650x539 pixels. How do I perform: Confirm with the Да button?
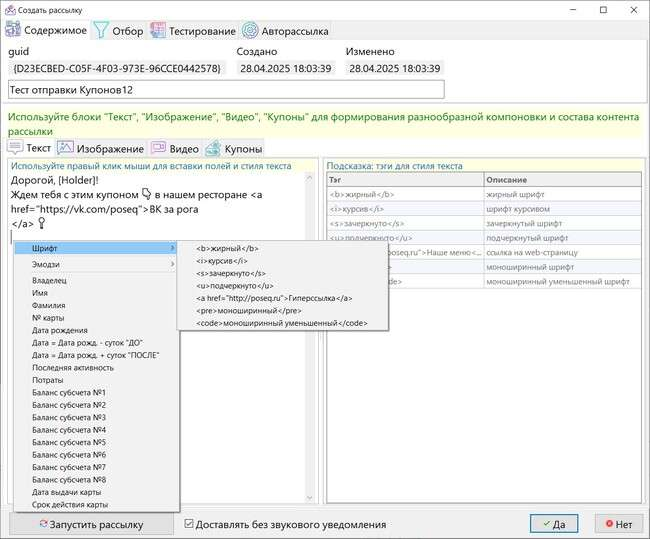coord(553,524)
